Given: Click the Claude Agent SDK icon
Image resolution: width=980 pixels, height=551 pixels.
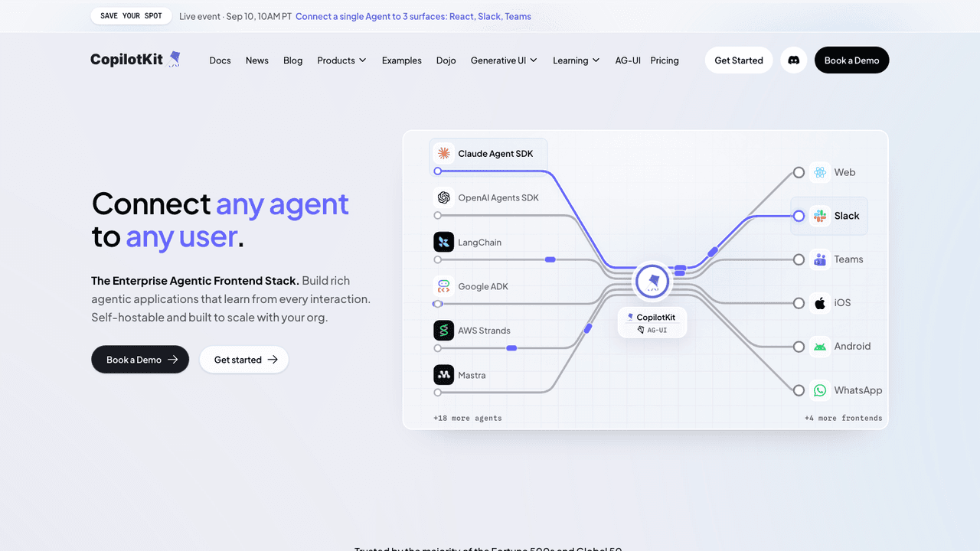Looking at the screenshot, I should (443, 153).
